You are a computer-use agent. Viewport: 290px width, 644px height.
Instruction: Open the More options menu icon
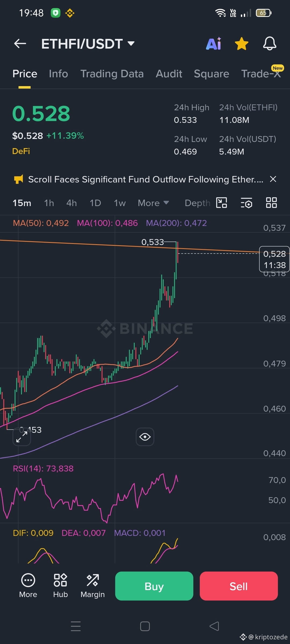[x=28, y=586]
